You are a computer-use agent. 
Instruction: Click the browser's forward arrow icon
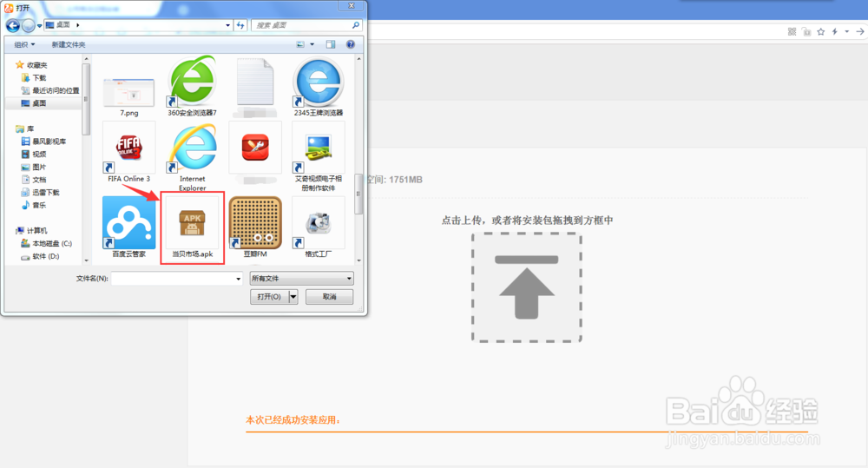click(860, 31)
